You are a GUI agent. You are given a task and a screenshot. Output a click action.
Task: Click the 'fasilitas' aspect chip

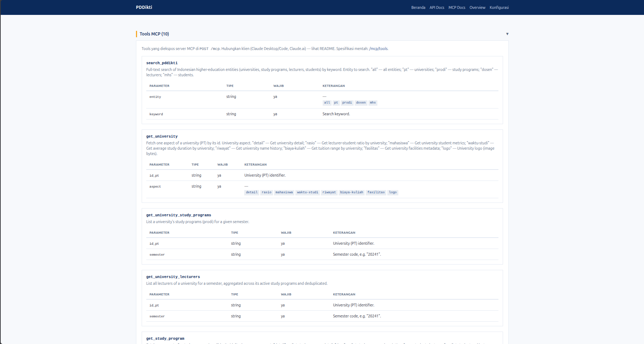[376, 193]
